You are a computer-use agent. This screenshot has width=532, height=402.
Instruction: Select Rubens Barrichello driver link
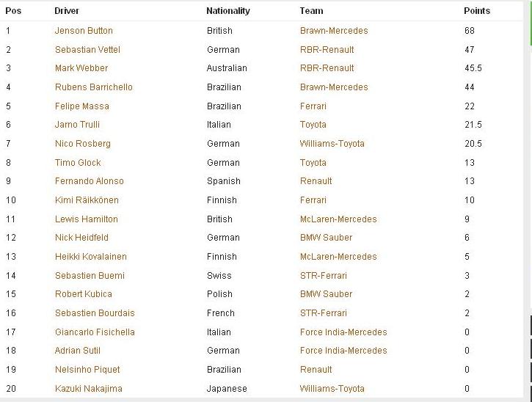coord(94,87)
